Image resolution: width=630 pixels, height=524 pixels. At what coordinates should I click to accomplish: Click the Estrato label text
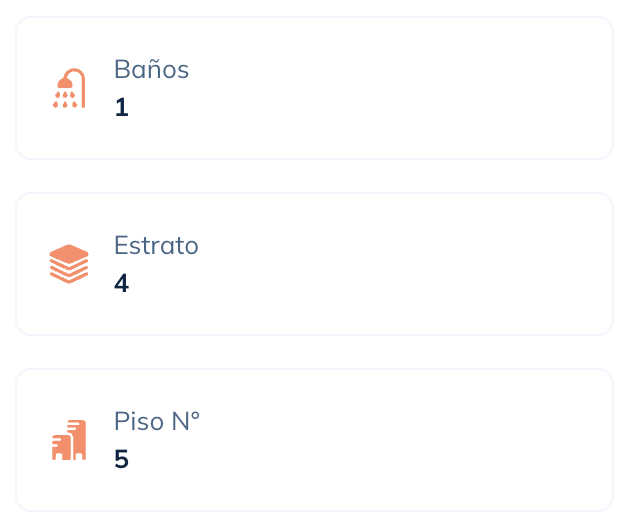[156, 245]
